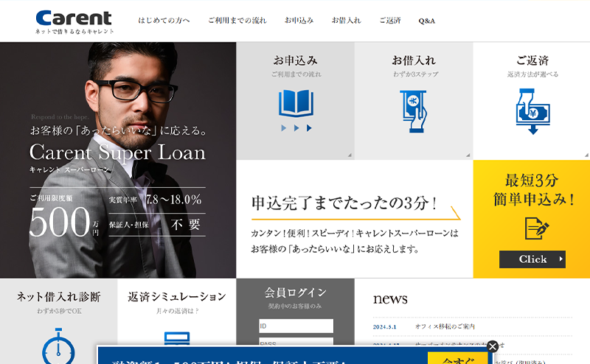Close the popup banner with X

coord(493,346)
